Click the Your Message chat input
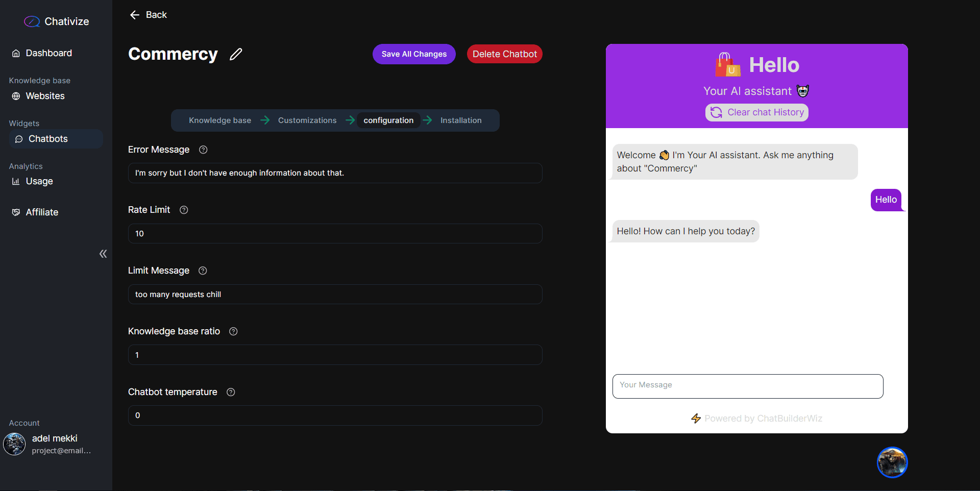 [748, 386]
